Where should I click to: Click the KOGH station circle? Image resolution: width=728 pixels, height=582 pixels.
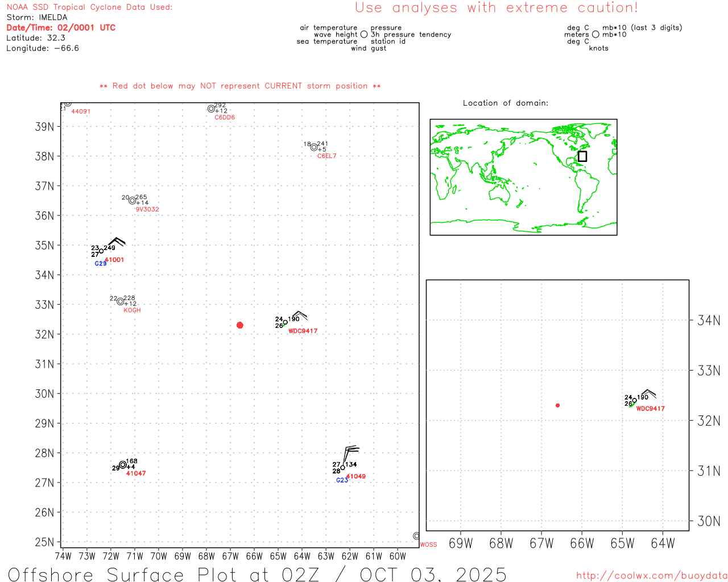click(x=121, y=302)
